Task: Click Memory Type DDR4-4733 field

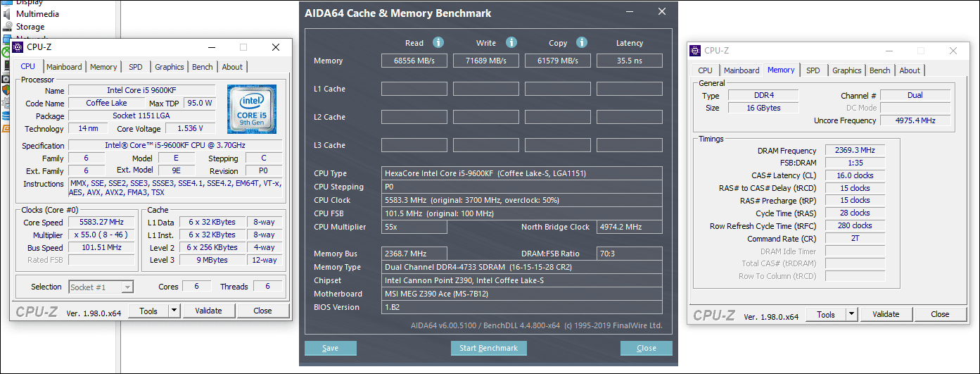Action: 522,267
